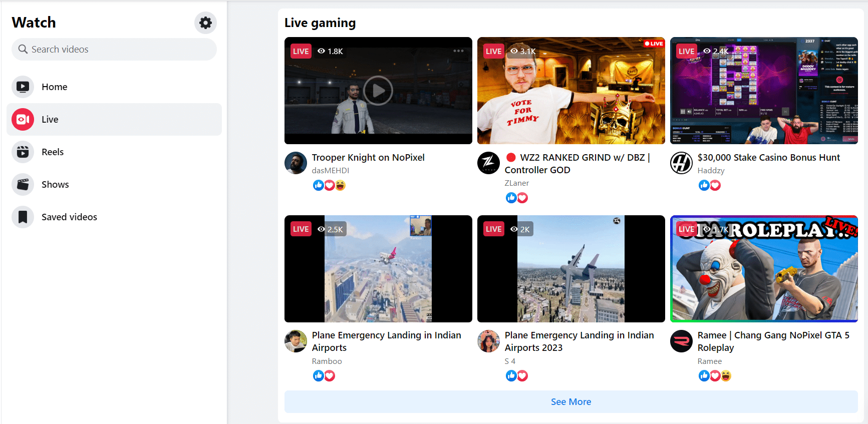868x424 pixels.
Task: Open Plane Emergency Landing in Indian Airports 2023
Action: 580,341
